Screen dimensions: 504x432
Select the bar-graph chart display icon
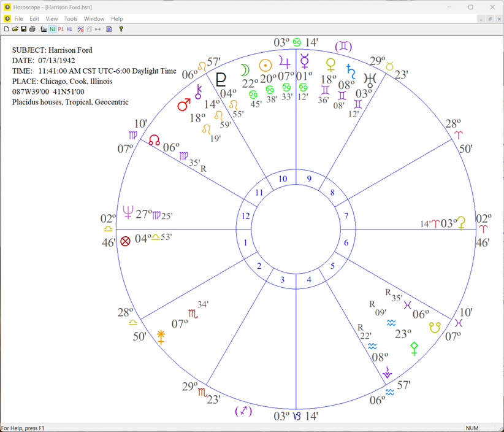(x=42, y=29)
